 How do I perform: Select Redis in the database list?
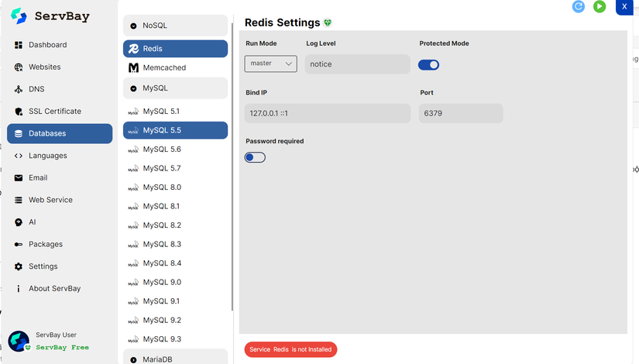pyautogui.click(x=175, y=49)
